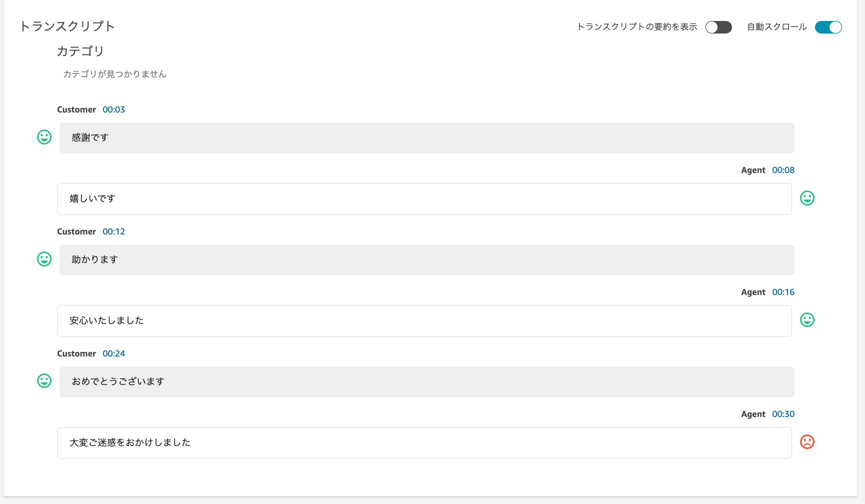Click the positive sentiment icon beside 感謝です
Image resolution: width=865 pixels, height=504 pixels.
click(44, 136)
